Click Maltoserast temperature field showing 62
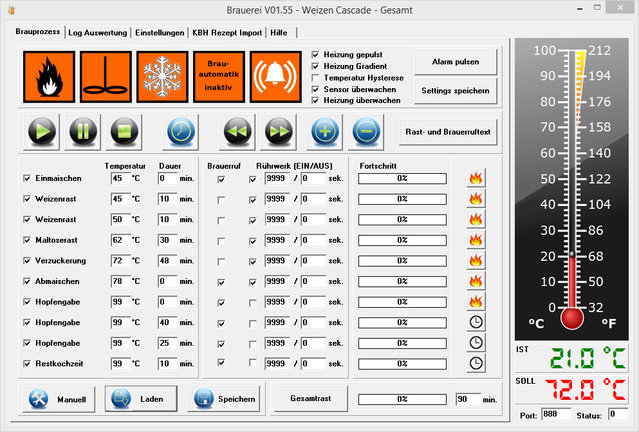The height and width of the screenshot is (432, 639). click(x=121, y=240)
